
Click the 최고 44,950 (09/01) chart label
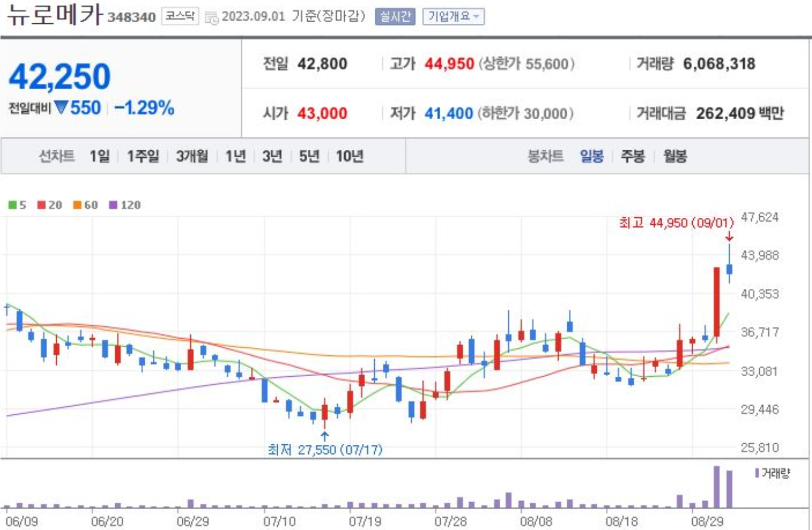pyautogui.click(x=676, y=222)
